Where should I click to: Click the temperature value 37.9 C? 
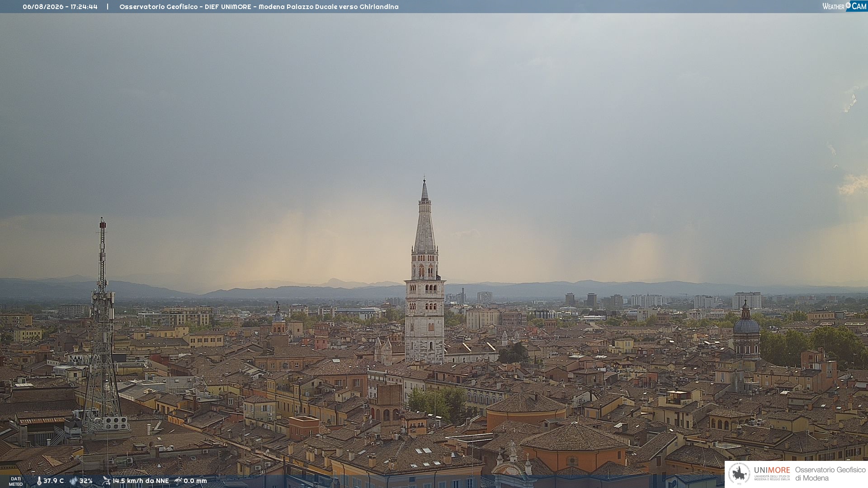54,481
